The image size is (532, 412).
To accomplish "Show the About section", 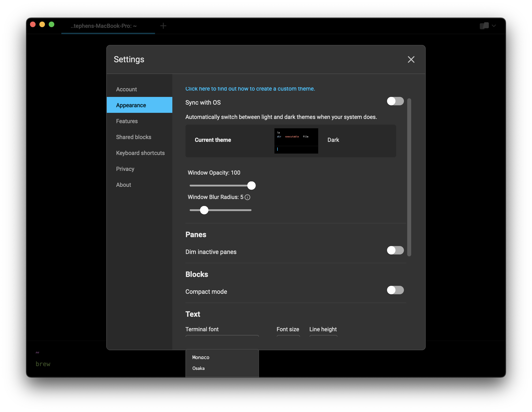I will coord(139,185).
